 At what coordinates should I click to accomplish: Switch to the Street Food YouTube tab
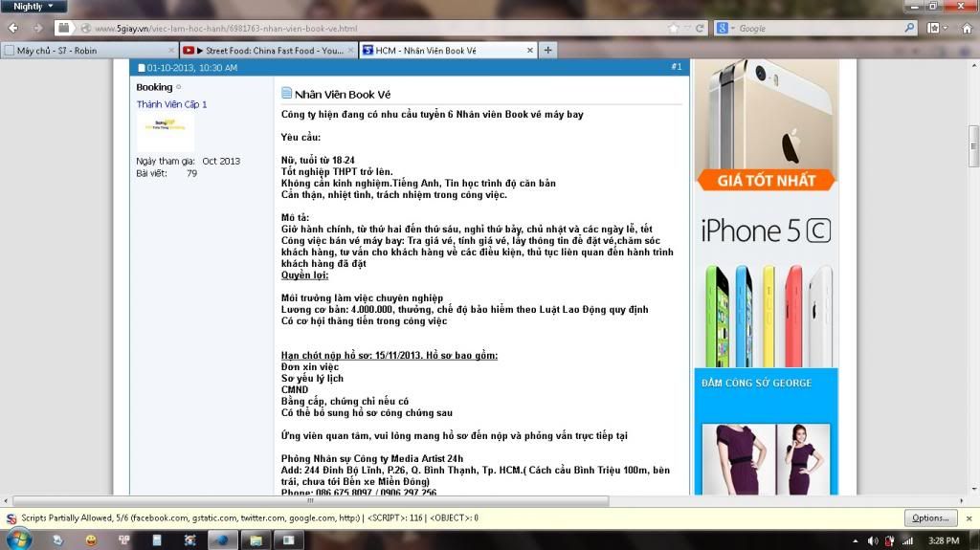267,50
